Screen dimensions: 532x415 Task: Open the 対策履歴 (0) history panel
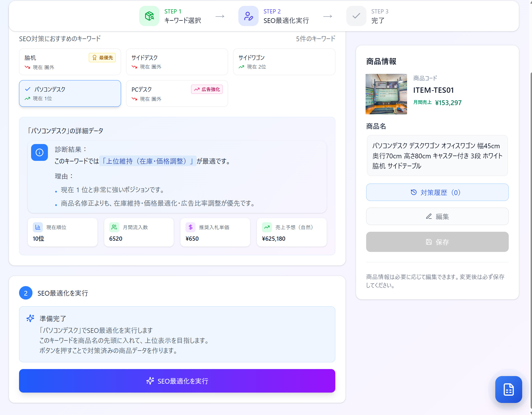[x=437, y=192]
